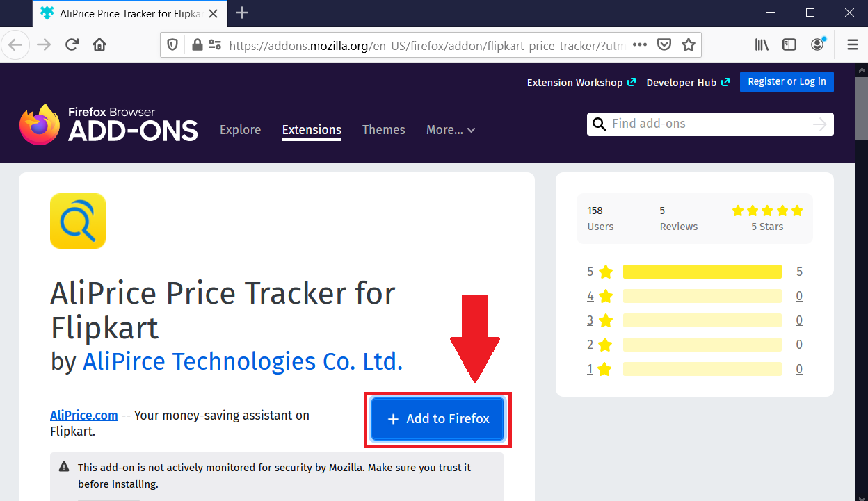Click the search magnifier icon in Find add-ons
The image size is (868, 501).
[599, 124]
